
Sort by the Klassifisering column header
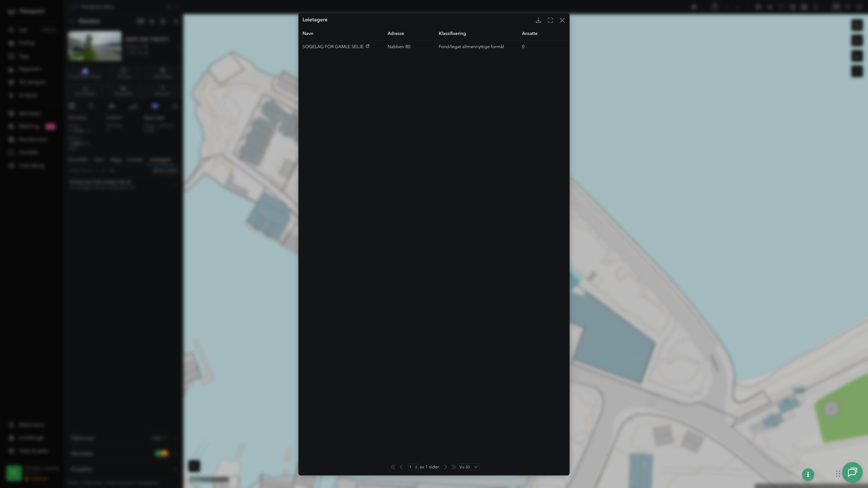452,34
